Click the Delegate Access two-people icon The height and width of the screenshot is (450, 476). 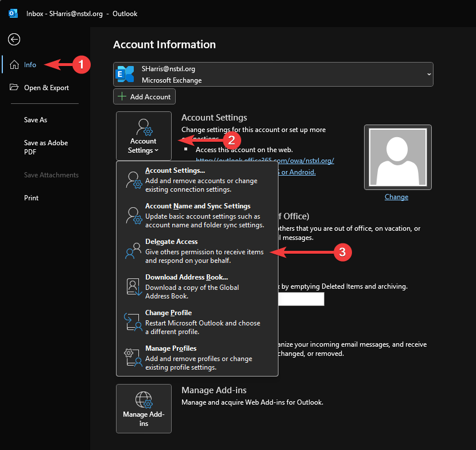(133, 251)
